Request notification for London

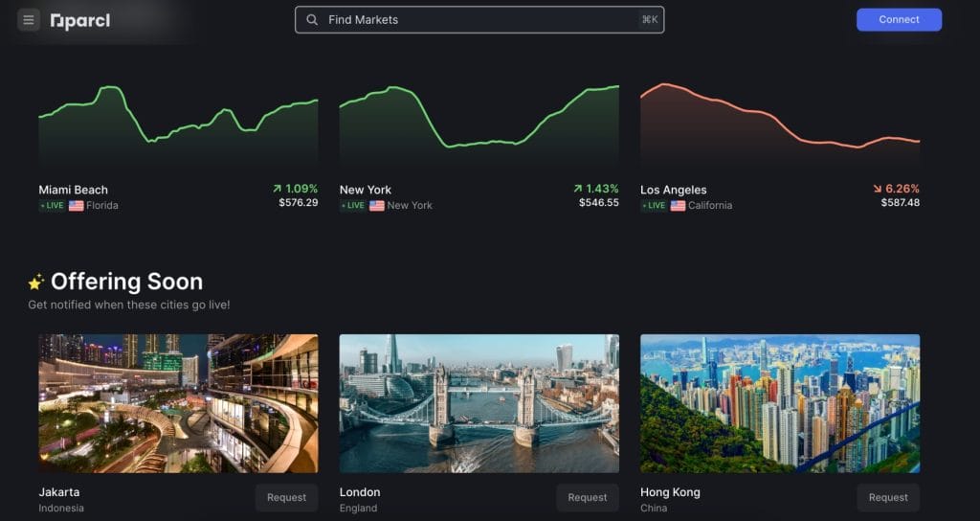click(587, 497)
